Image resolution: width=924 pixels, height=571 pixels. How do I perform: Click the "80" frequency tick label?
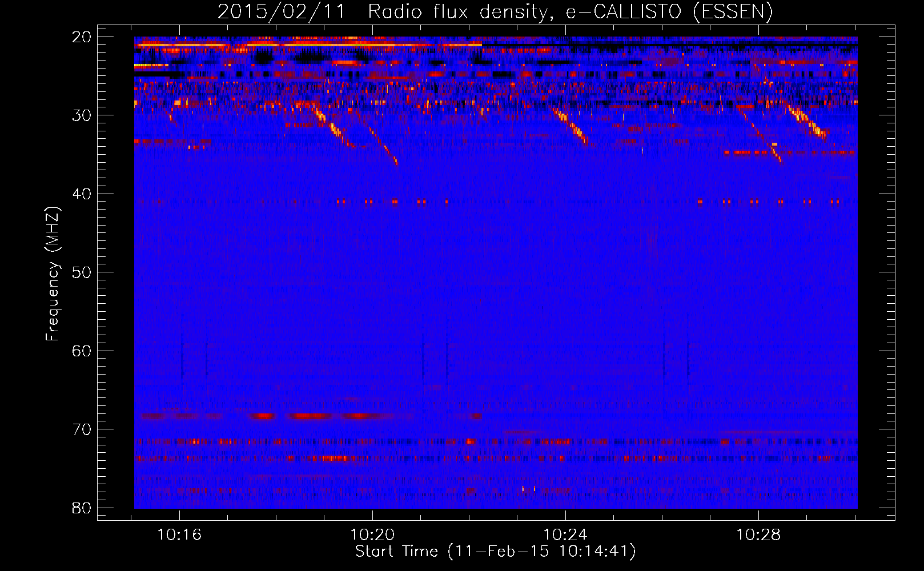click(x=82, y=508)
